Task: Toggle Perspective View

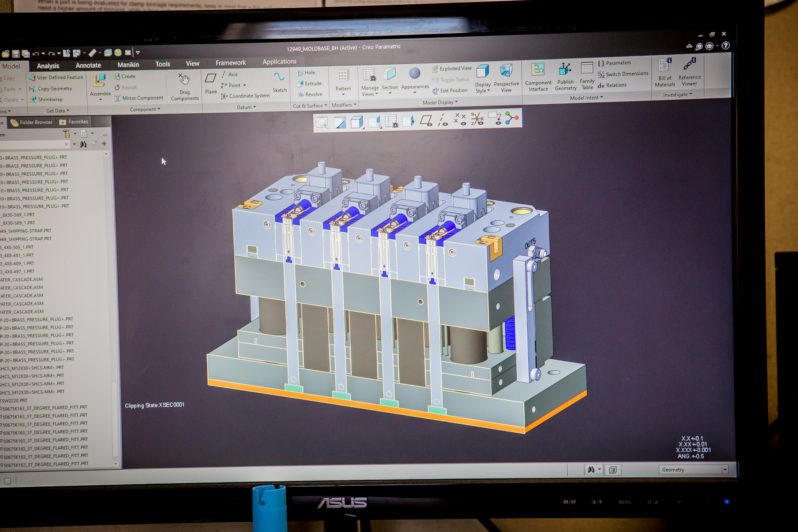Action: click(506, 78)
